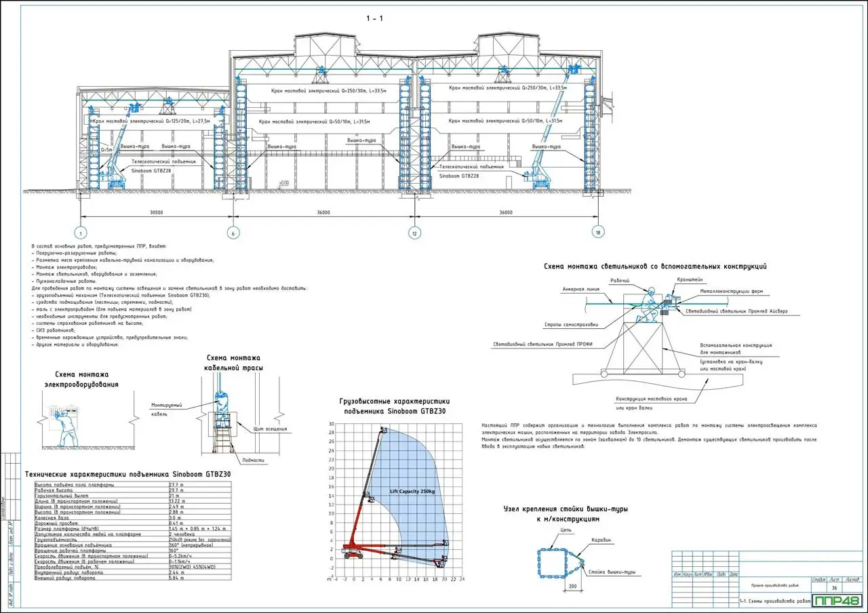Click the "Карабин" callout label
868x613 pixels.
[x=600, y=540]
